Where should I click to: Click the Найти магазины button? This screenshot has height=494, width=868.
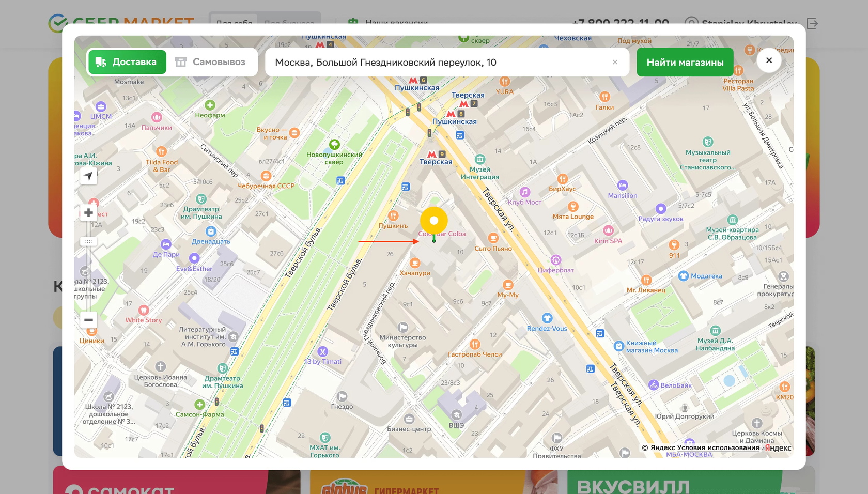point(685,62)
